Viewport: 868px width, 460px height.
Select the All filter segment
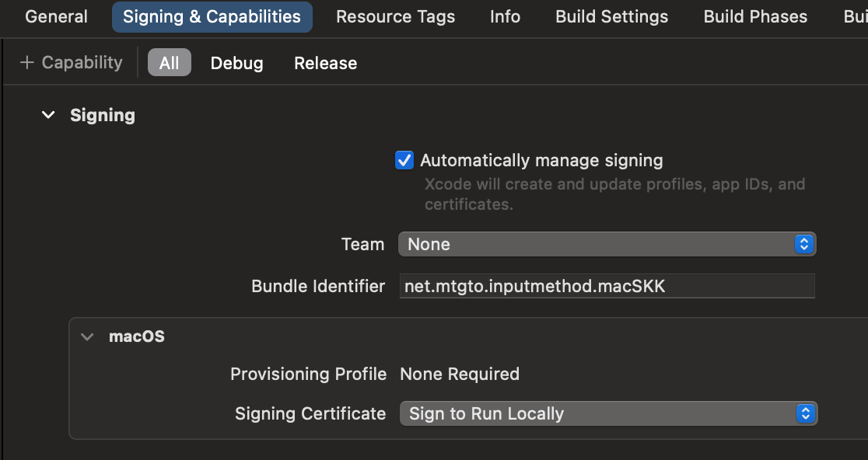pyautogui.click(x=169, y=63)
